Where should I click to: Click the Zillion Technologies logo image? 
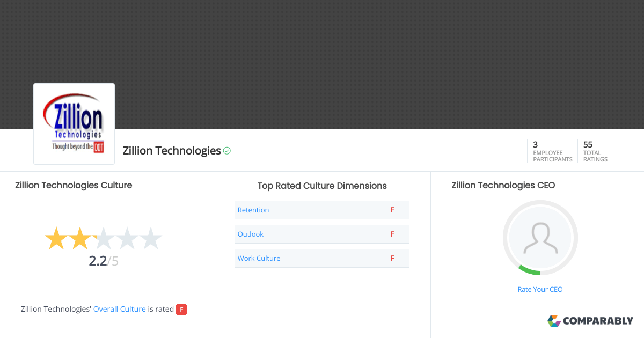(x=74, y=124)
